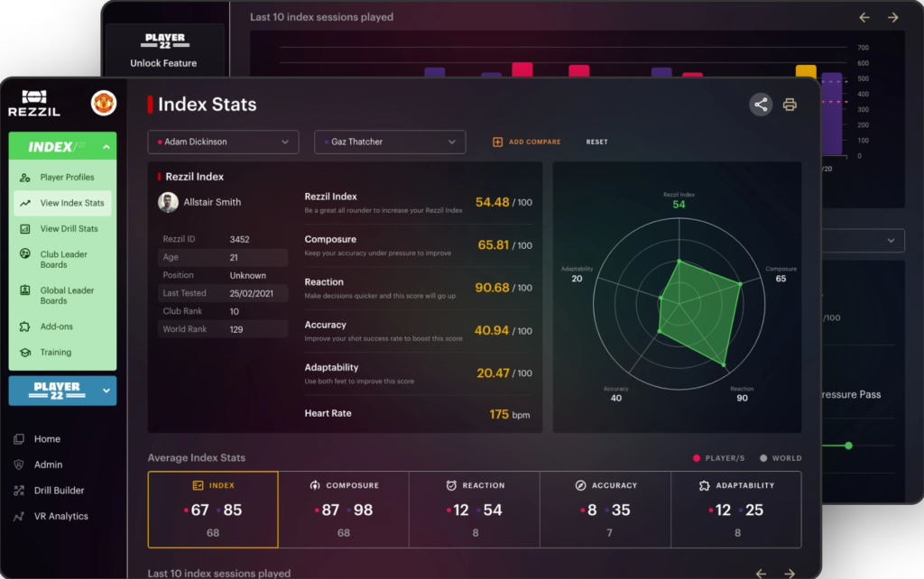Select the Accuracy average stats card
The image size is (924, 579).
click(605, 510)
